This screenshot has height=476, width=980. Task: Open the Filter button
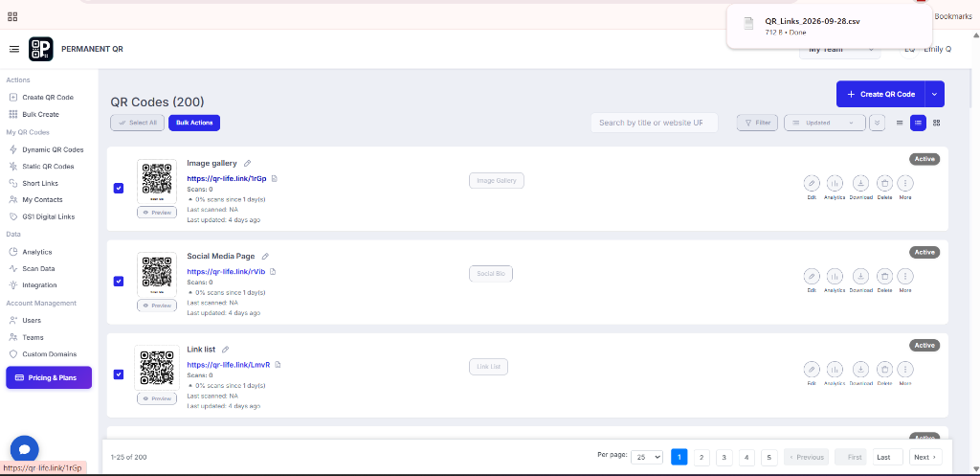(758, 123)
